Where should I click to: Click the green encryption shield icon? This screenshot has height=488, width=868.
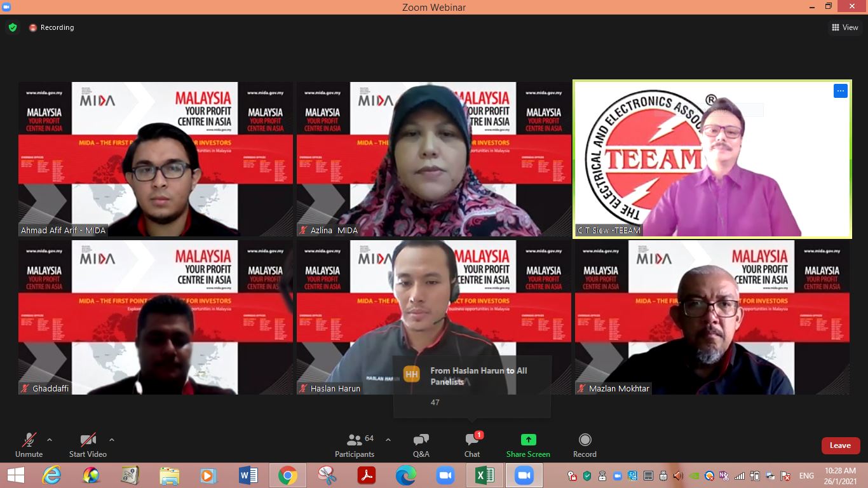click(x=13, y=27)
